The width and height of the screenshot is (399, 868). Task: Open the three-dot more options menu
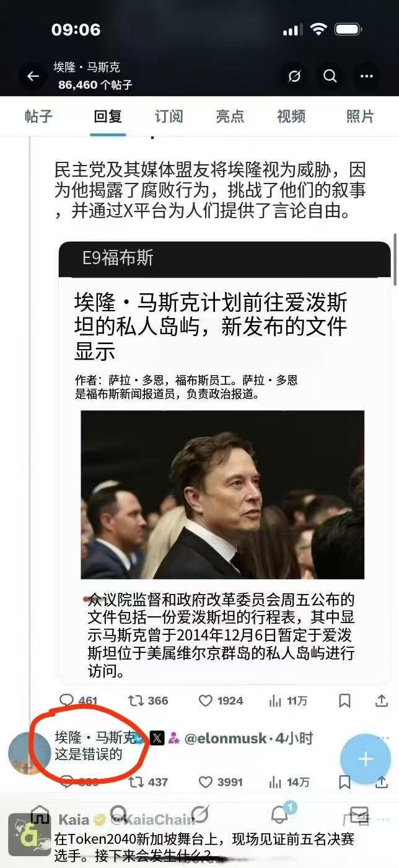(367, 76)
